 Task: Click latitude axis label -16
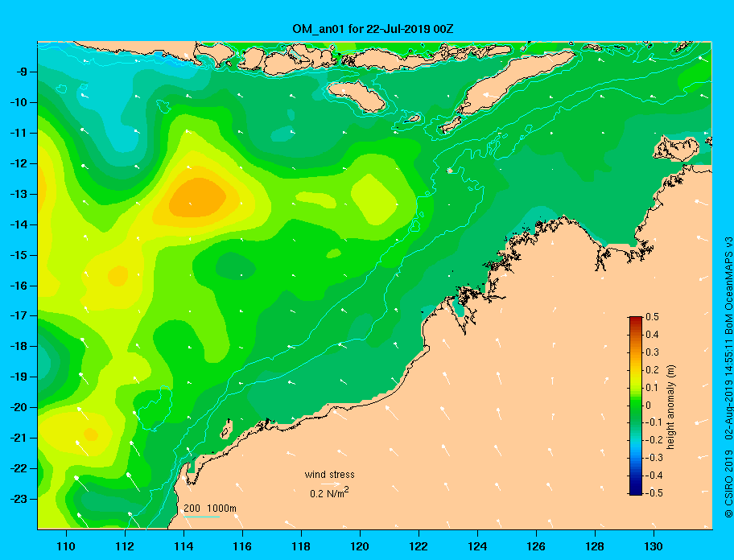(19, 286)
